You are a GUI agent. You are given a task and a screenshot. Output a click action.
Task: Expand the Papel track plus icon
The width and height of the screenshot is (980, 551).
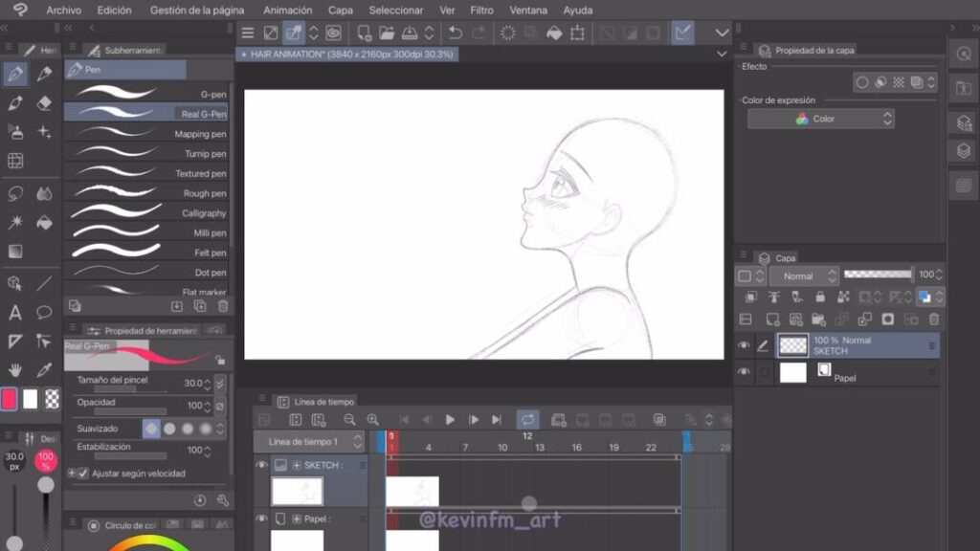(x=297, y=518)
